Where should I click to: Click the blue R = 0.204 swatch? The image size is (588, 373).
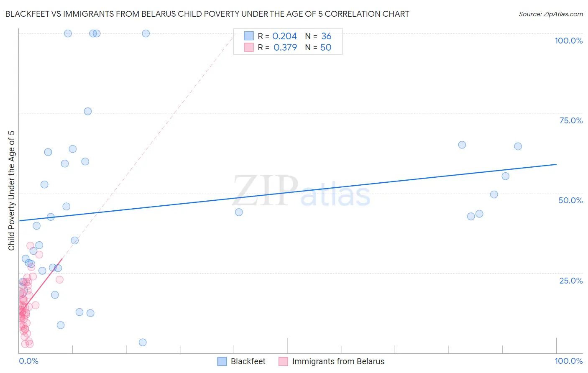249,36
